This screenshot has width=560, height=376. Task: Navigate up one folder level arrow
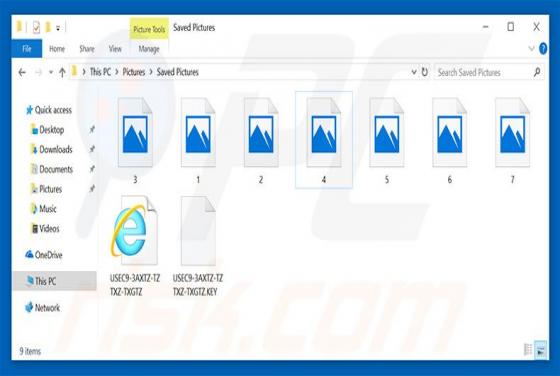(x=62, y=72)
